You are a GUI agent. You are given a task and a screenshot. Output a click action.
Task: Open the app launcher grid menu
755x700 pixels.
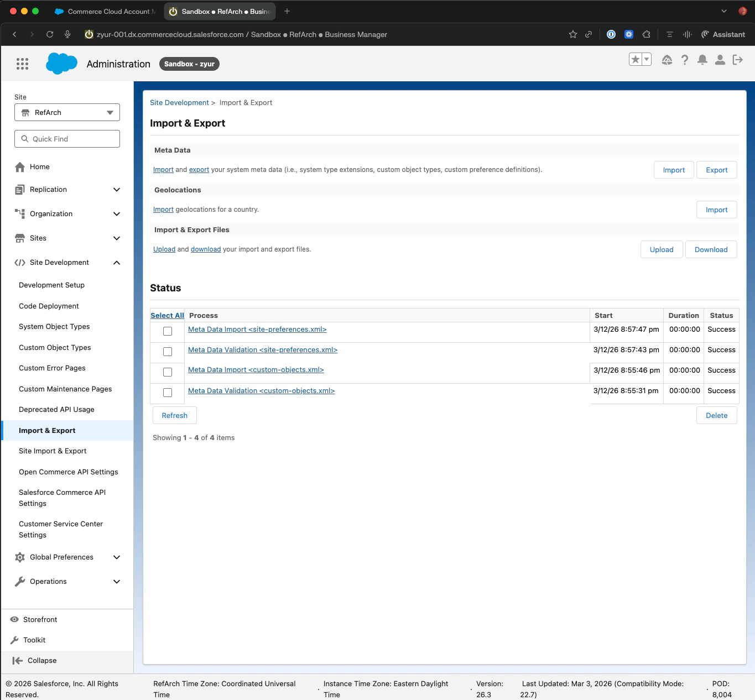22,64
